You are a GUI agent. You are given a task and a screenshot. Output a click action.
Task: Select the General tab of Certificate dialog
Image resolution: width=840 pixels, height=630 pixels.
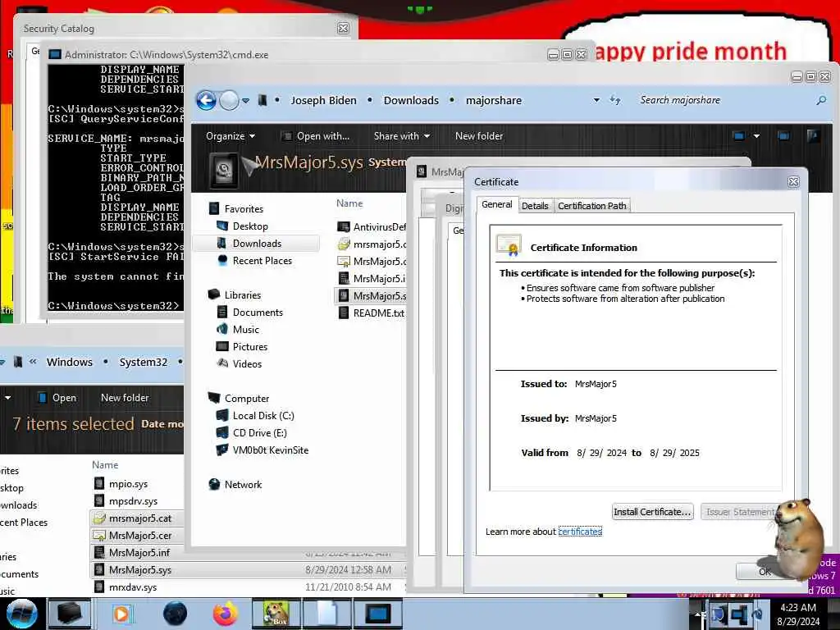[x=496, y=204]
